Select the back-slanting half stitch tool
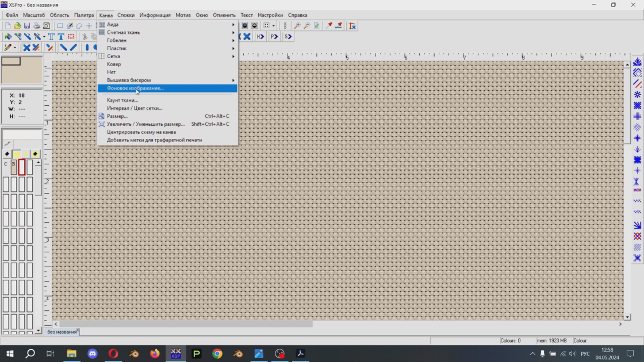This screenshot has height=362, width=644. coord(63,48)
